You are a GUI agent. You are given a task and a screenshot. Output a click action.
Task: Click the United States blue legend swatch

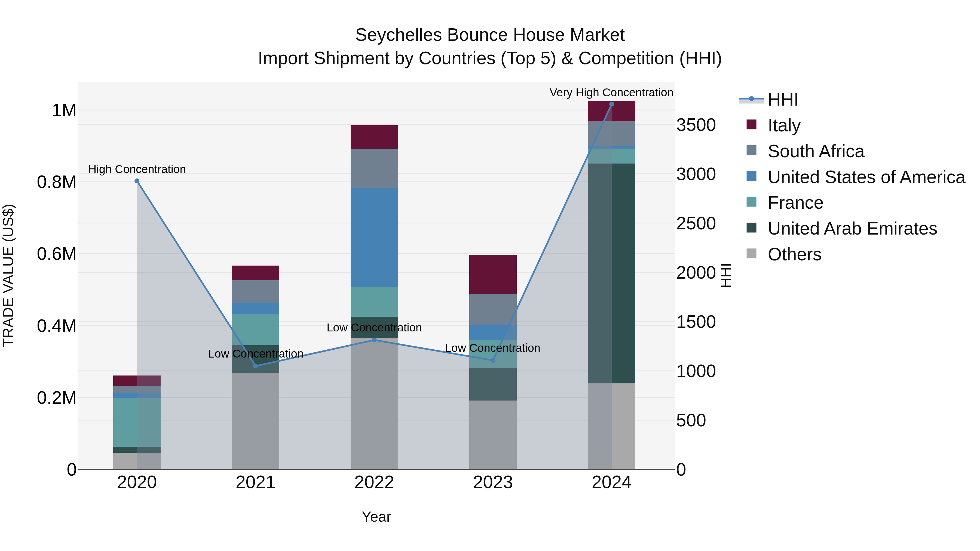point(751,176)
